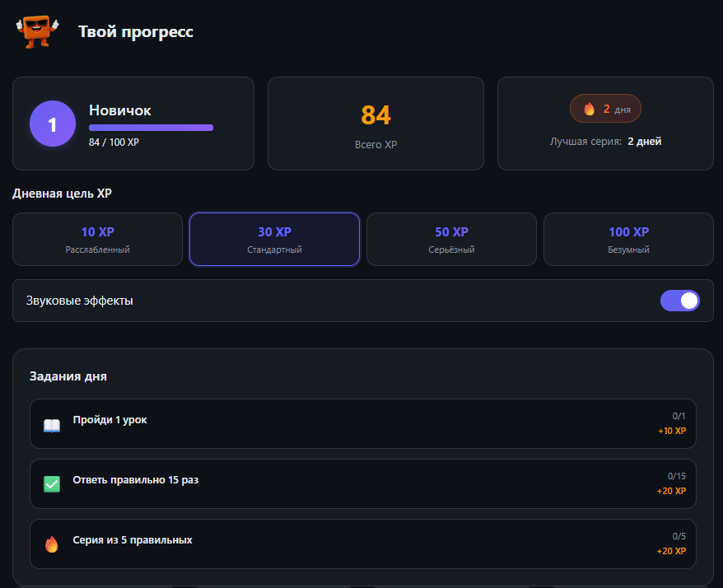Choose the 50 XP Серьёзный goal

pos(451,240)
